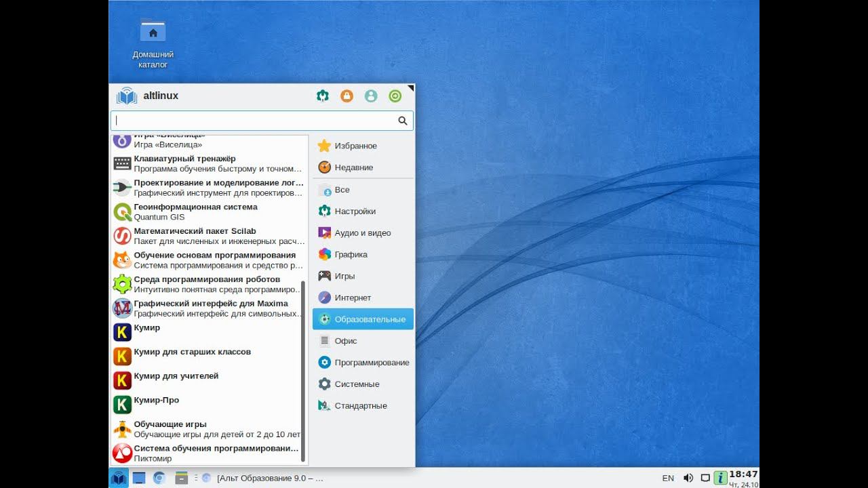Switch to the Графика category

[363, 255]
